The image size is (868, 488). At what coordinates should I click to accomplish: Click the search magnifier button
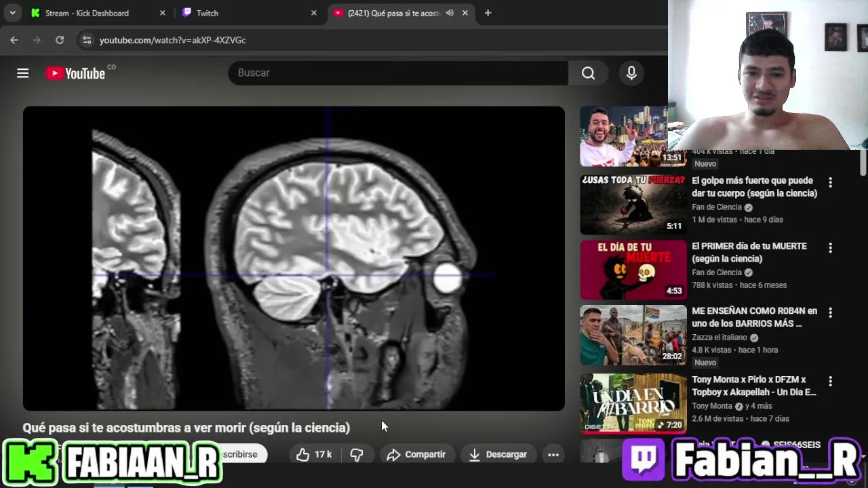point(588,73)
